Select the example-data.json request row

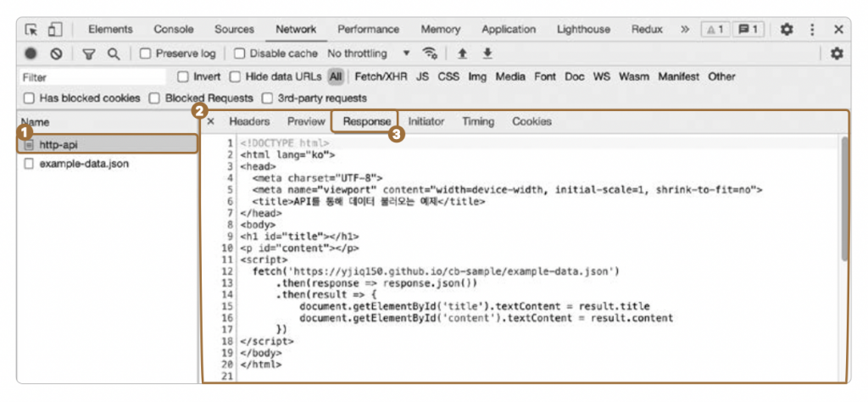(108, 164)
